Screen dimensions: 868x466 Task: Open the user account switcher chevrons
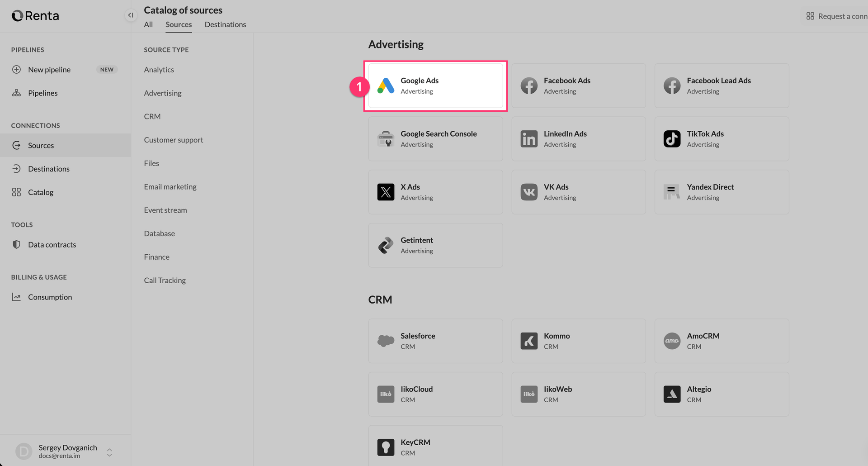click(x=109, y=452)
